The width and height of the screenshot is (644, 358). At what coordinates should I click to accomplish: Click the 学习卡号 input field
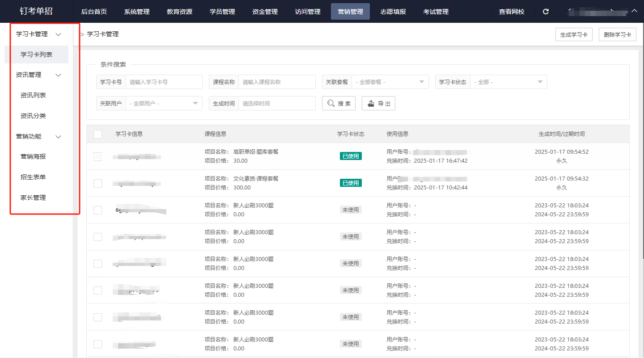click(164, 82)
